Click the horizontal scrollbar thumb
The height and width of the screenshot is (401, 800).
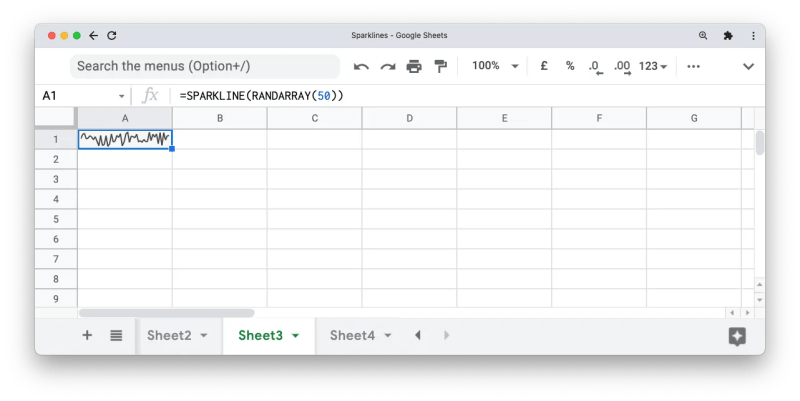point(166,313)
